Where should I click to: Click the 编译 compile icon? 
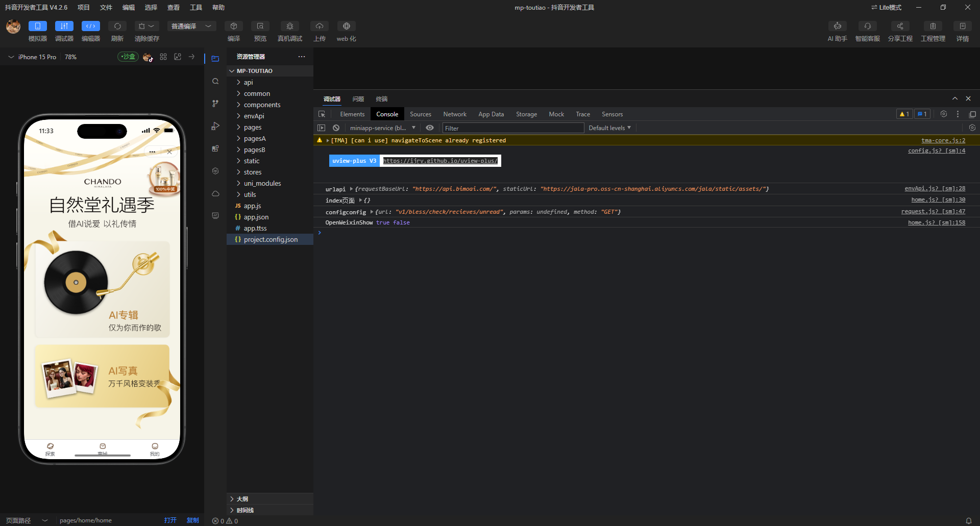point(233,27)
